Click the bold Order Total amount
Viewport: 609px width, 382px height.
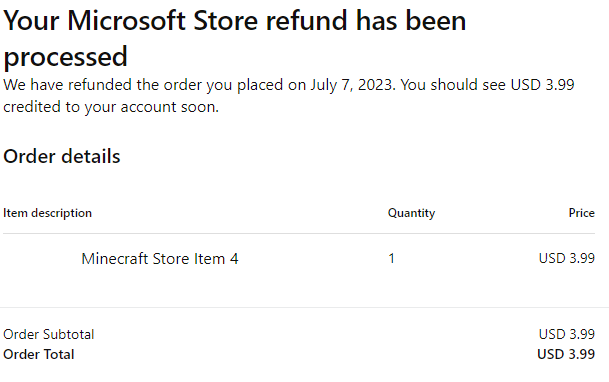coord(566,354)
